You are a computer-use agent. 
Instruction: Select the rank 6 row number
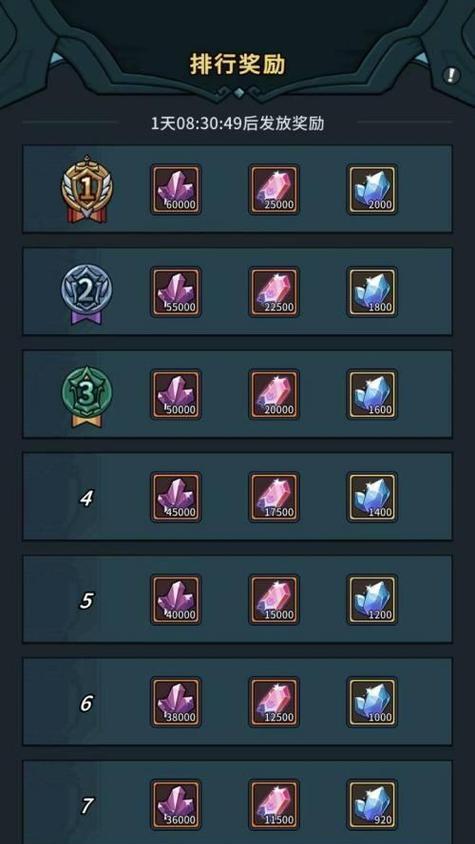86,703
